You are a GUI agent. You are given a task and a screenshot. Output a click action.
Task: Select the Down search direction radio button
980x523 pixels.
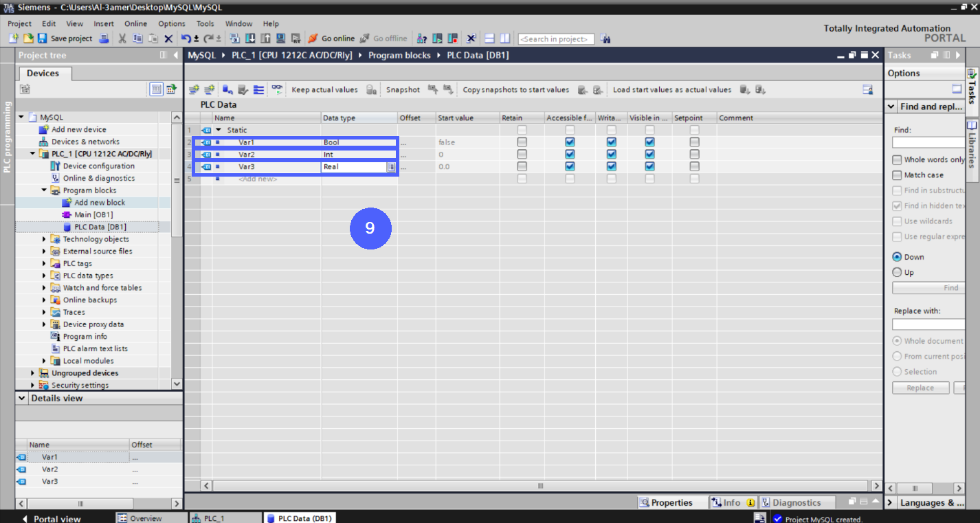coord(896,256)
